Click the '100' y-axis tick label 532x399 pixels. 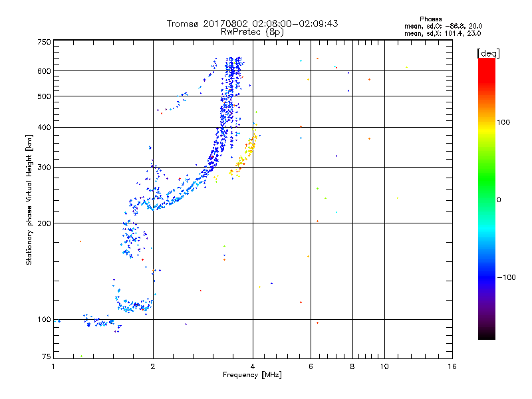pos(44,320)
